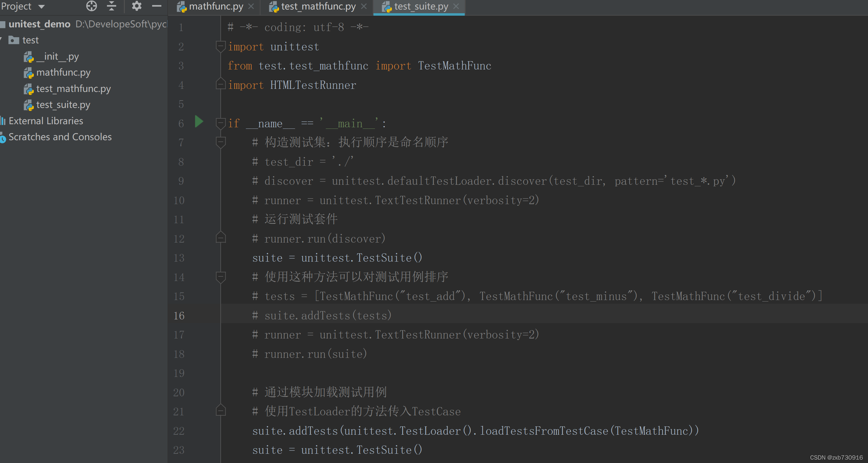This screenshot has height=463, width=868.
Task: Click line 22 addTests code line
Action: coord(475,431)
